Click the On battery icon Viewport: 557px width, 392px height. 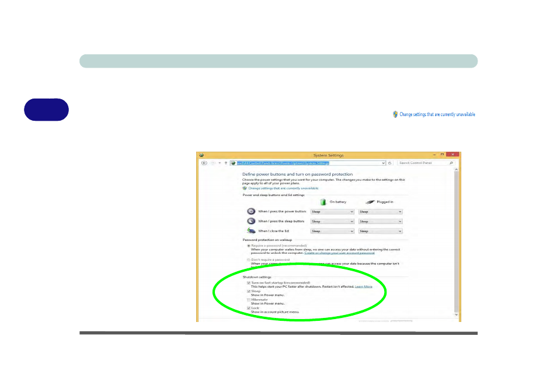point(323,202)
